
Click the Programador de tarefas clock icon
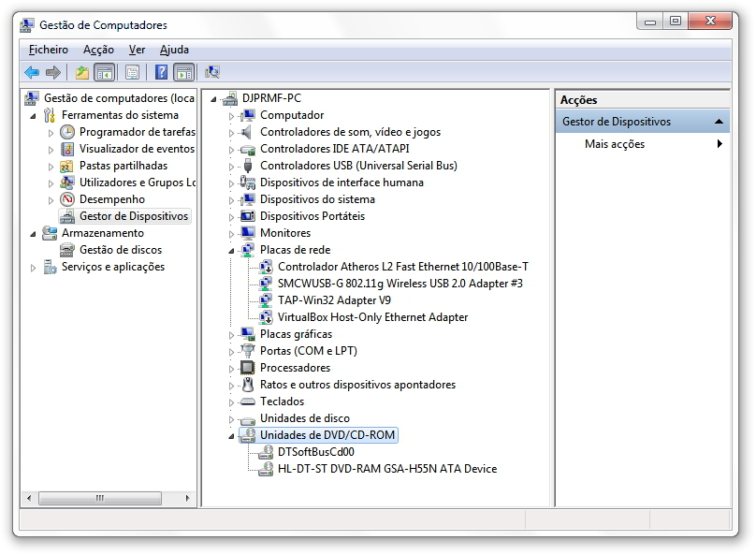[x=67, y=132]
